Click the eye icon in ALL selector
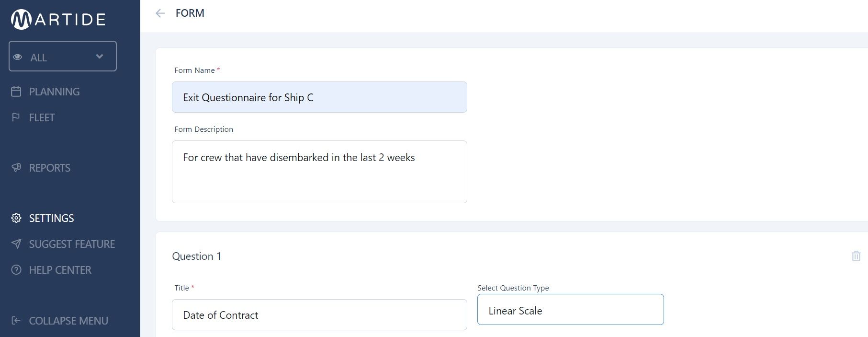This screenshot has height=337, width=868. click(x=18, y=57)
